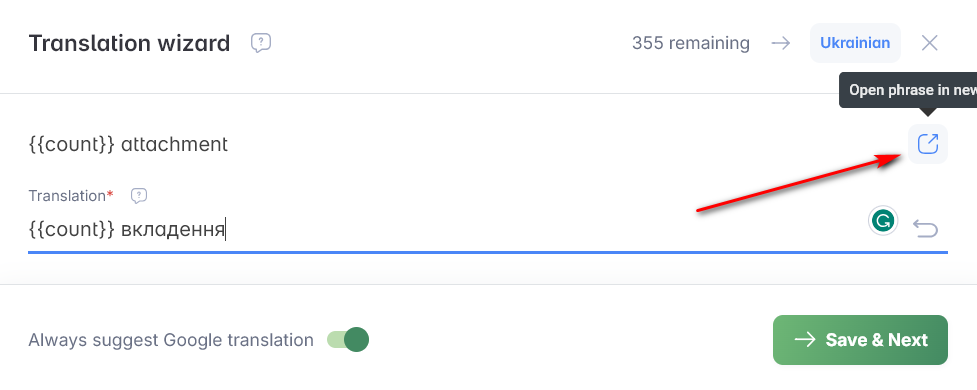Click the Always suggest Google translation label
Viewport: 977px width, 390px height.
pos(171,340)
